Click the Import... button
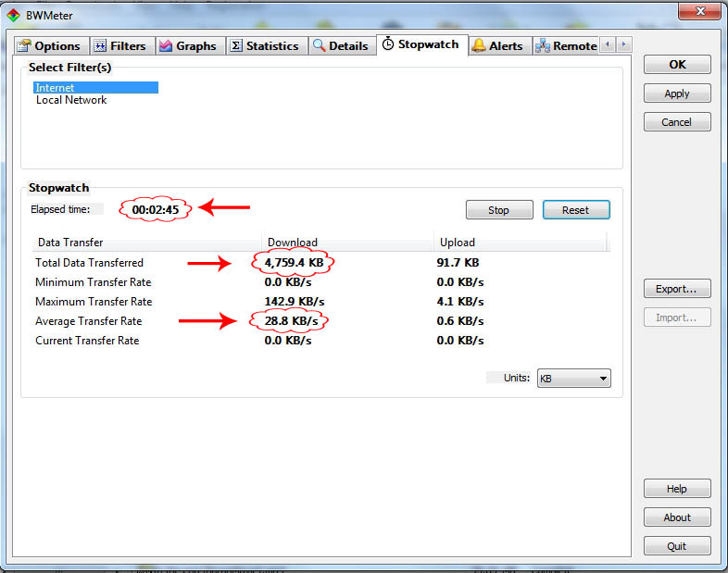The image size is (728, 573). point(677,318)
